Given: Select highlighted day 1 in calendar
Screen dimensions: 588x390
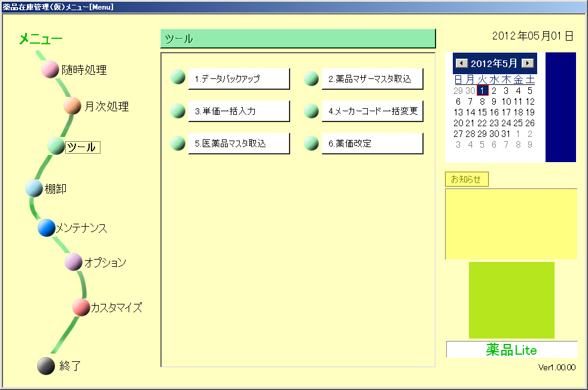Looking at the screenshot, I should (482, 91).
